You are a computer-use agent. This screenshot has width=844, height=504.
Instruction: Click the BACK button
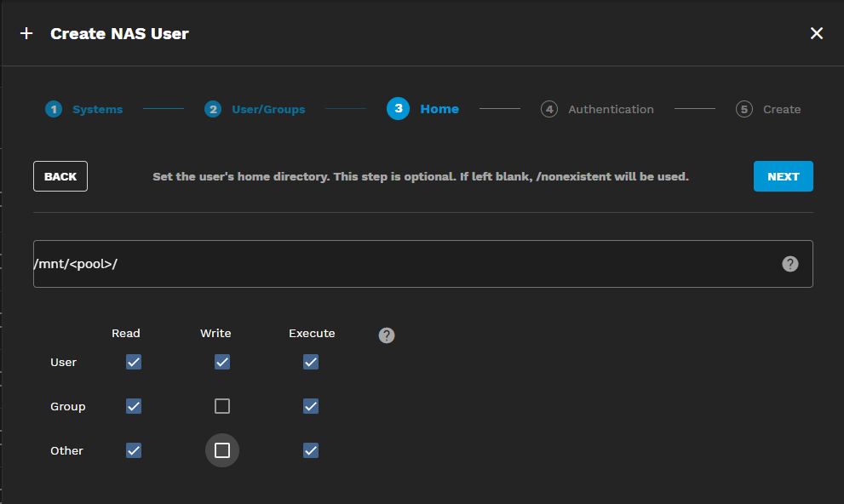point(60,175)
